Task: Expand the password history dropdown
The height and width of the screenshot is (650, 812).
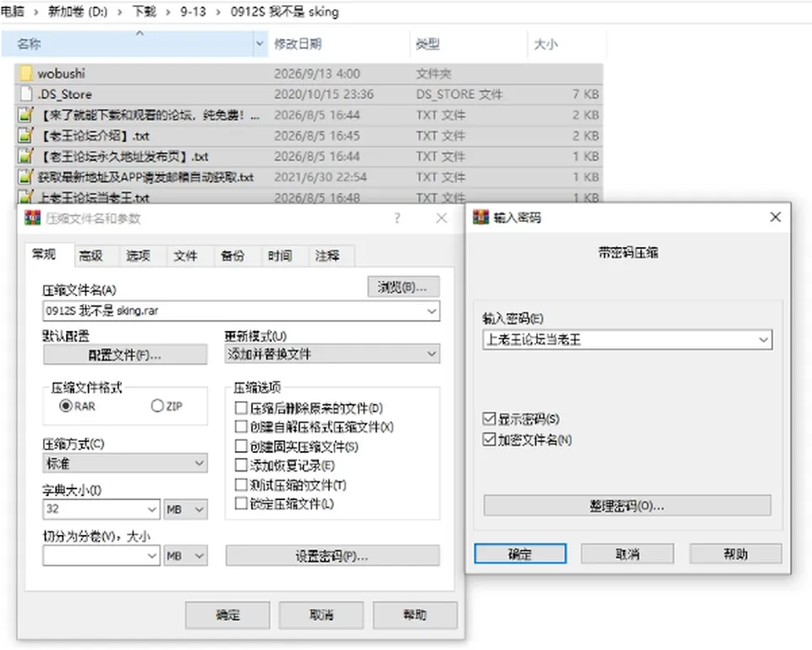Action: [763, 339]
